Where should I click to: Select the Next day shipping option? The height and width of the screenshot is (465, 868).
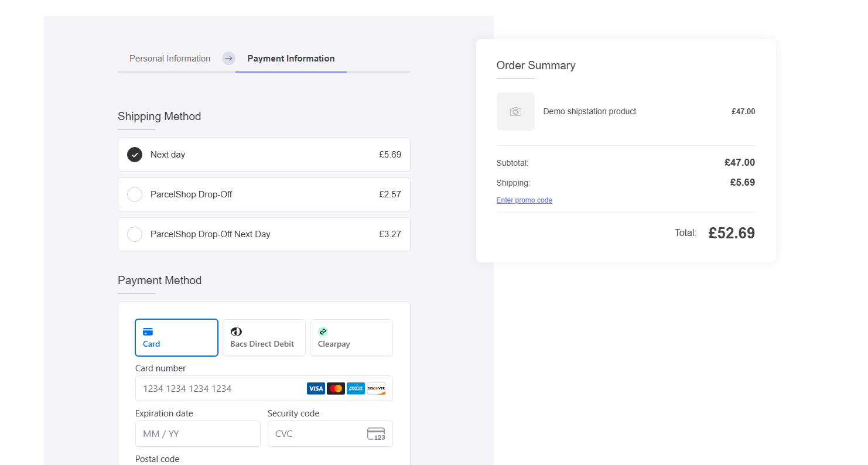click(135, 155)
